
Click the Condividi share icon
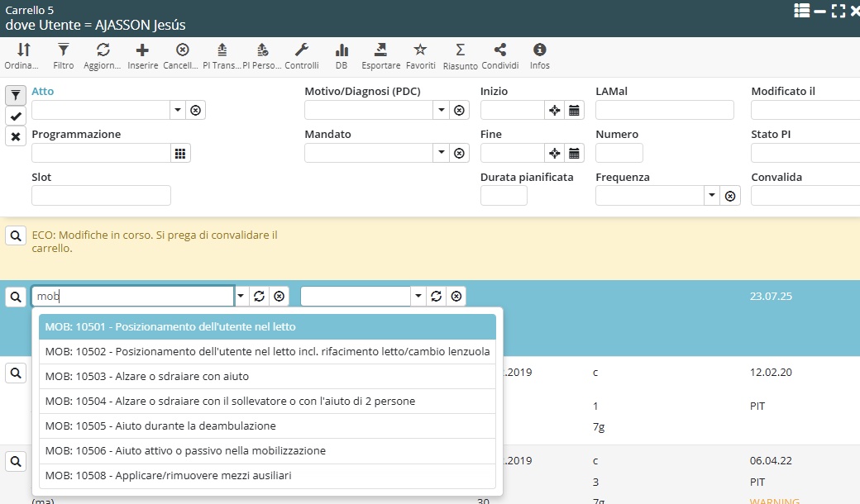(x=499, y=50)
